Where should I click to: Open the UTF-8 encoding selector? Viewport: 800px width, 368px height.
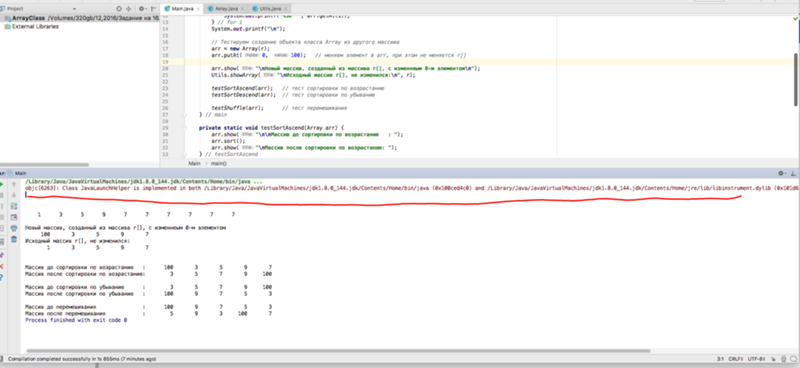pyautogui.click(x=757, y=359)
